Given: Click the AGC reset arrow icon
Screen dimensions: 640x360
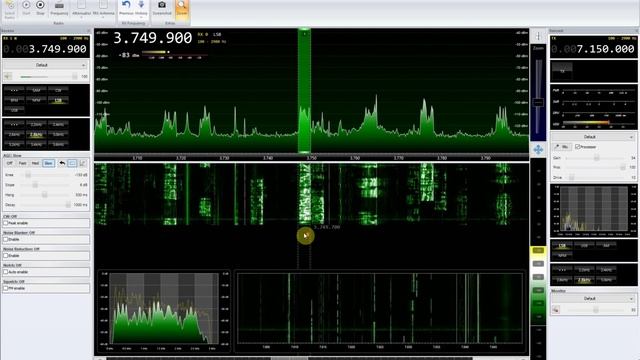Looking at the screenshot, I should 62,163.
